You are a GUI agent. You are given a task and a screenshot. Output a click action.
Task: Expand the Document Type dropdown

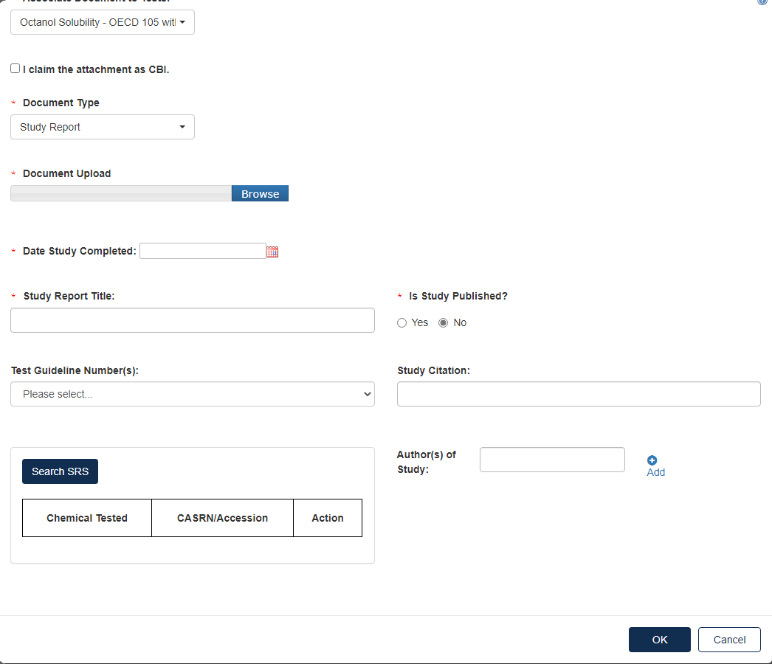102,127
